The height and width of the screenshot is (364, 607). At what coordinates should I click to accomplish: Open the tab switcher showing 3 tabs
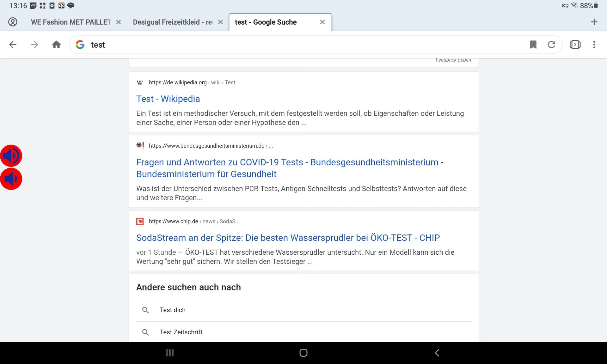pyautogui.click(x=575, y=45)
